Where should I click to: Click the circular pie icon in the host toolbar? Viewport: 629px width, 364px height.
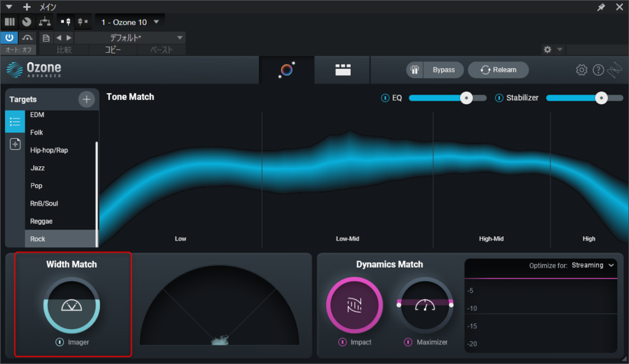pos(27,21)
